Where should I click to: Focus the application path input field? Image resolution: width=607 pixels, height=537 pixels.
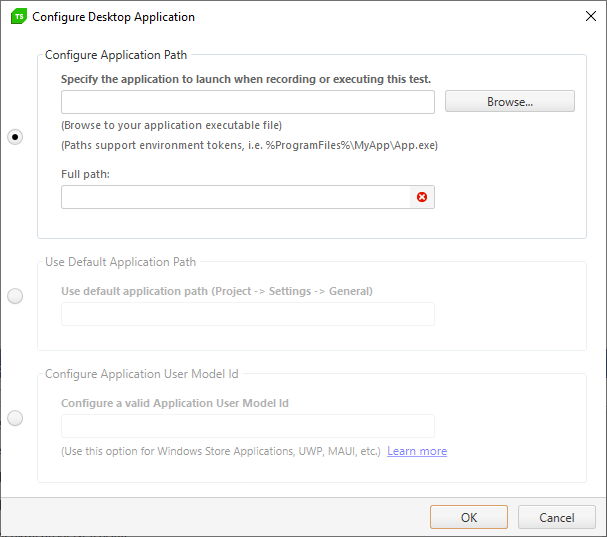coord(248,102)
